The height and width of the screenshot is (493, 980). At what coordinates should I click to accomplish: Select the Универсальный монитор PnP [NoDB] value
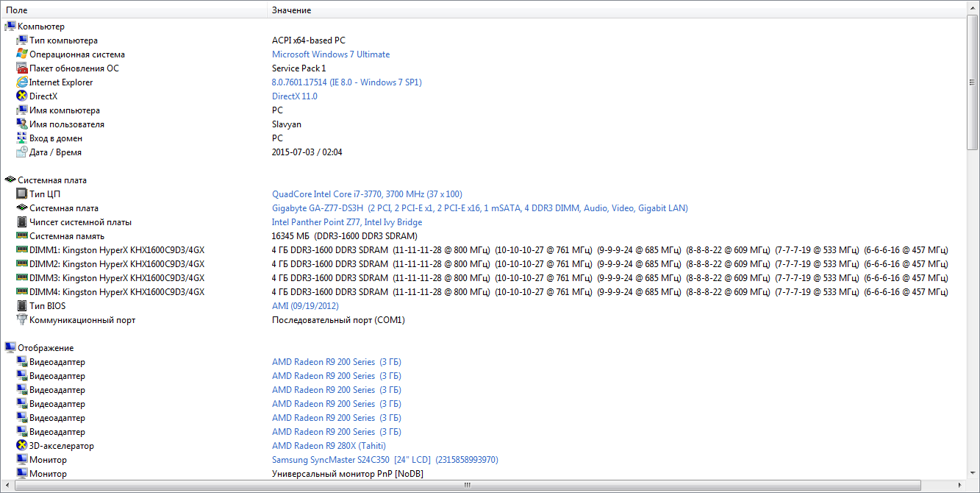pyautogui.click(x=348, y=474)
